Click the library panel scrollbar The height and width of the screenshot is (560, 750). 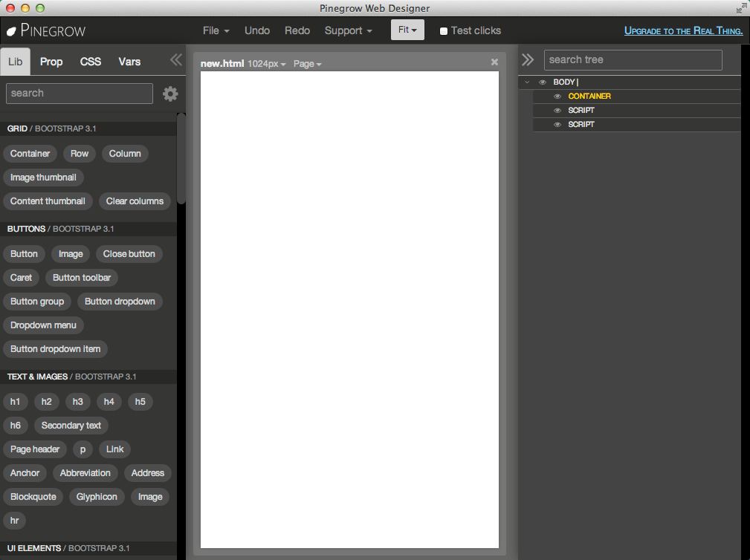pos(181,159)
